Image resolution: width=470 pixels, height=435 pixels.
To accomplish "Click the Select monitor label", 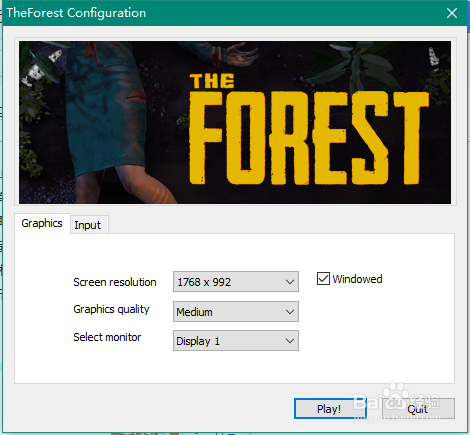I will point(107,337).
